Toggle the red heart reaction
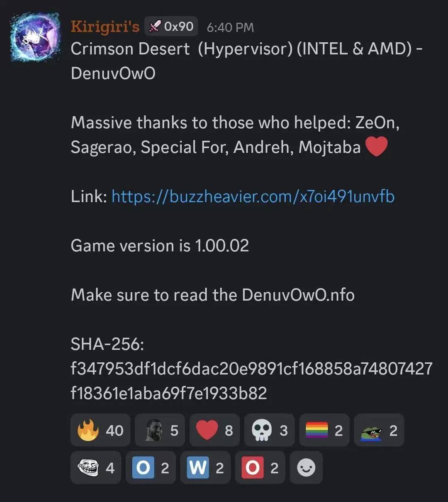Viewport: 448px width, 502px height. coord(214,430)
